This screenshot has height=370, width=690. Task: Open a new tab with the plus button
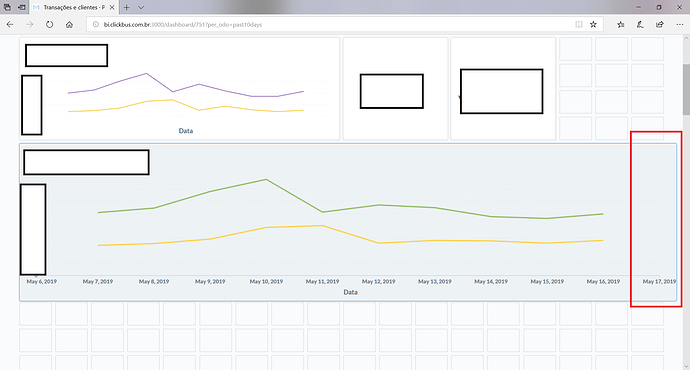point(126,7)
